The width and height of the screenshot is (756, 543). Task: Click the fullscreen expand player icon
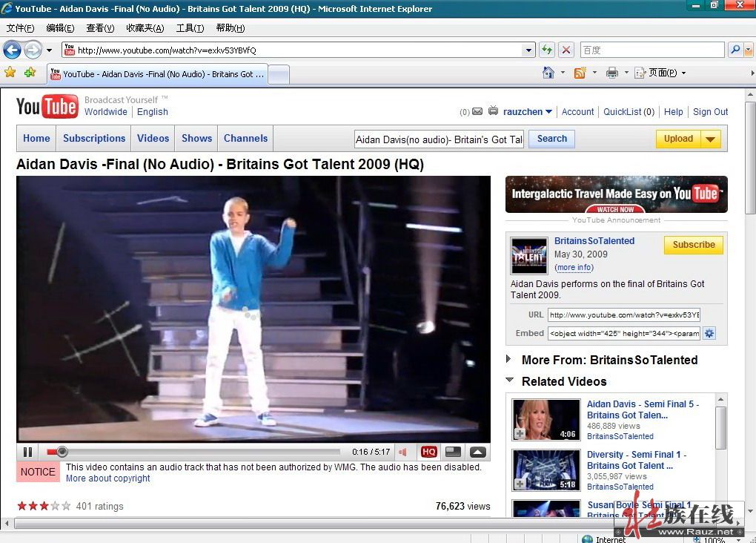[x=478, y=452]
